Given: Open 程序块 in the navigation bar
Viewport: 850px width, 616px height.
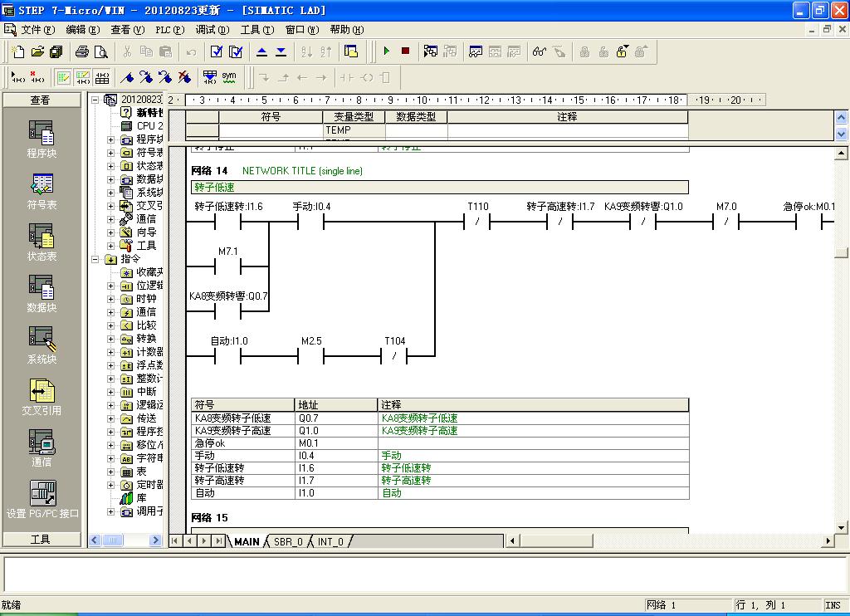Looking at the screenshot, I should (42, 139).
